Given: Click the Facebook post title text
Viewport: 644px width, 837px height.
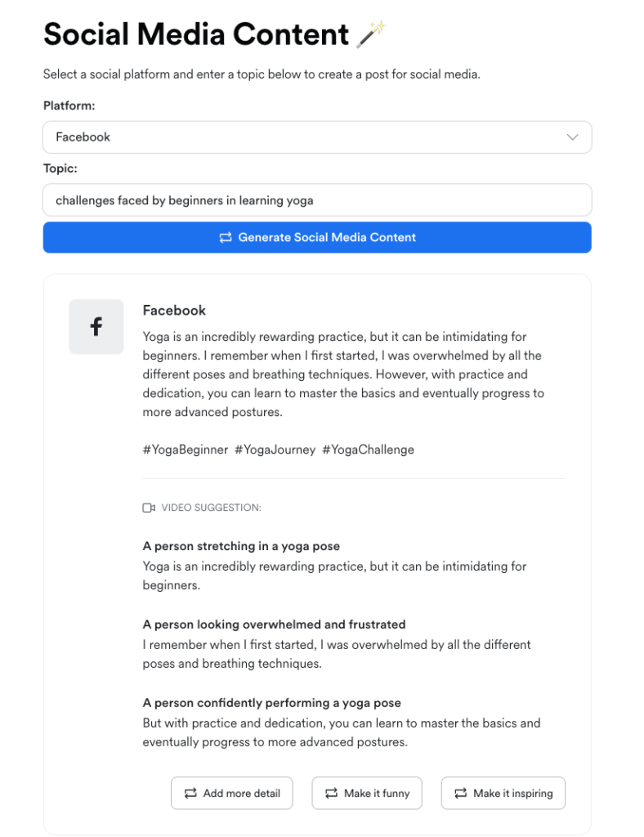Looking at the screenshot, I should (174, 311).
